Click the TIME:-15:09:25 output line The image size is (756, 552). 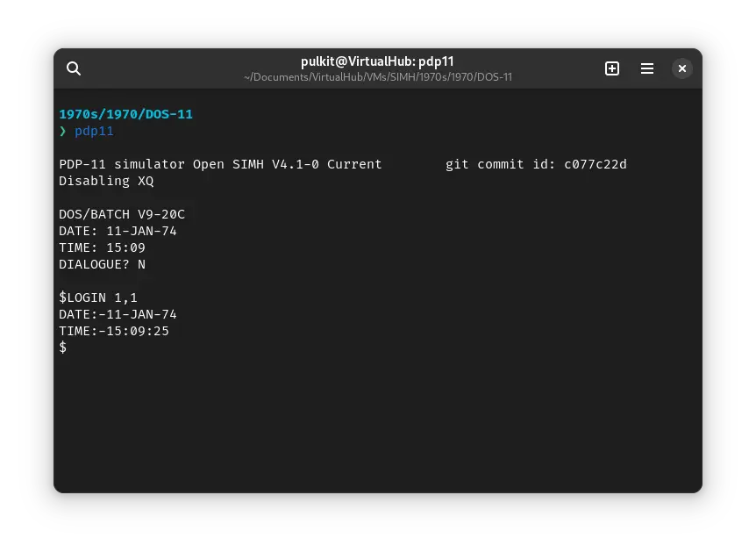point(114,331)
